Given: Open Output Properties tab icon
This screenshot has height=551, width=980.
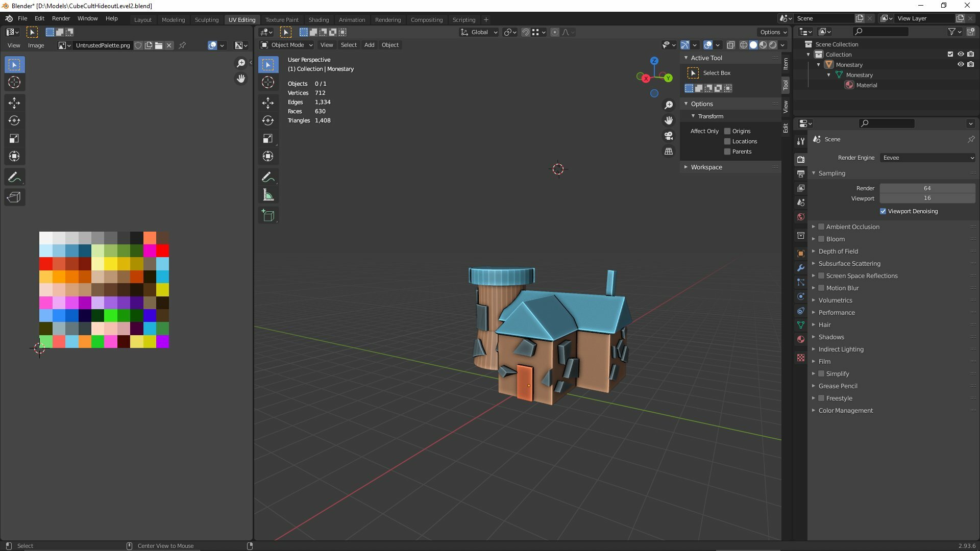Looking at the screenshot, I should pos(800,174).
